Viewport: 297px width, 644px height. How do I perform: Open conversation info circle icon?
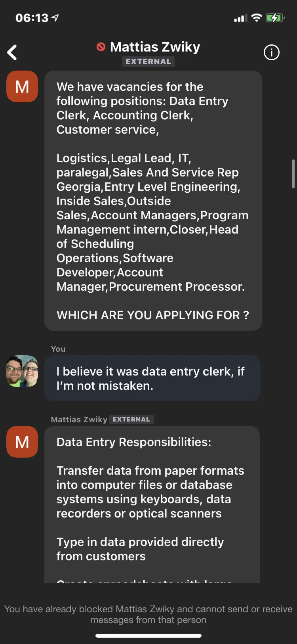point(271,52)
